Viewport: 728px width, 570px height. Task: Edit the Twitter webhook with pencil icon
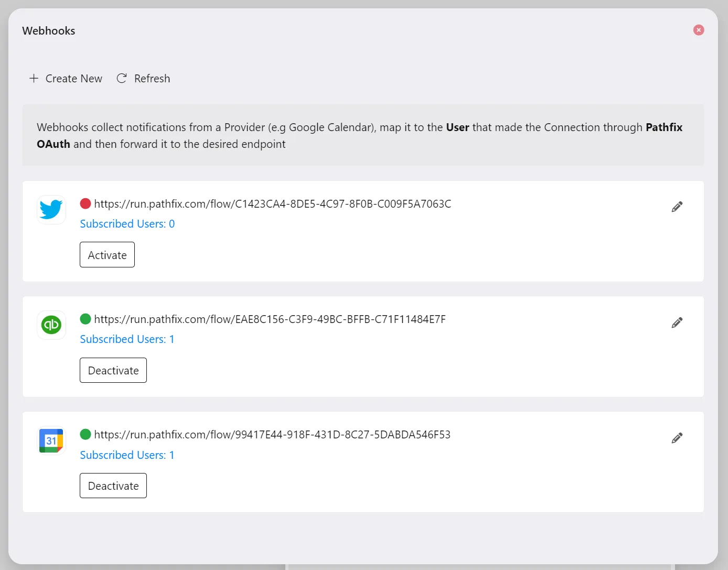[x=677, y=207]
